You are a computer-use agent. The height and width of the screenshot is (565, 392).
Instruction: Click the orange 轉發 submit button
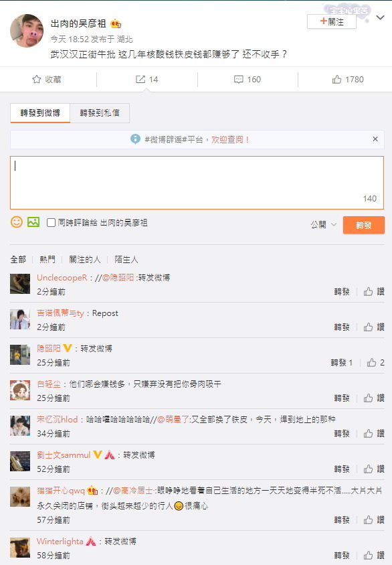(x=363, y=225)
